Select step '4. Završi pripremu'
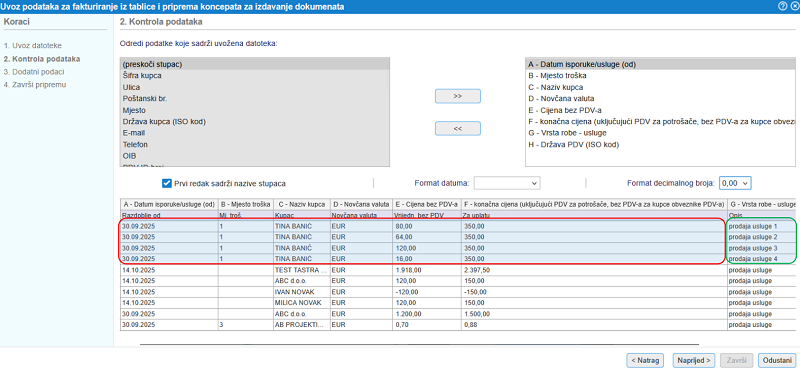This screenshot has width=800, height=376. tap(35, 85)
